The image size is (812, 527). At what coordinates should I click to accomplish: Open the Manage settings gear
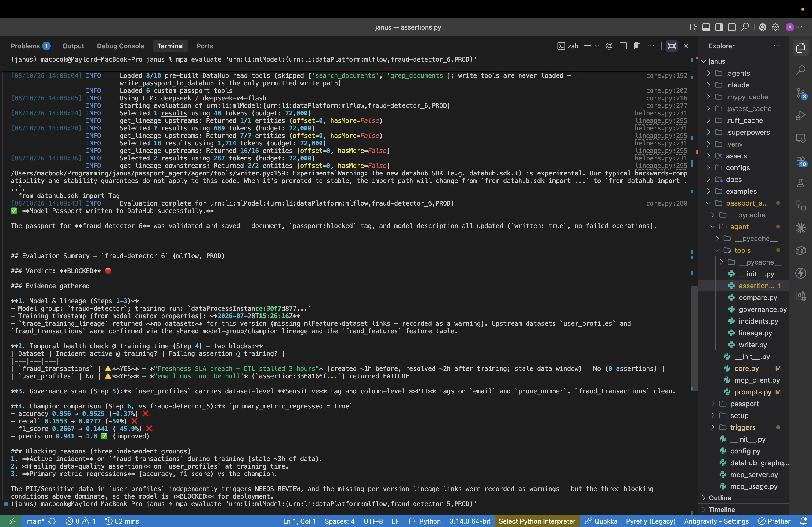[775, 27]
